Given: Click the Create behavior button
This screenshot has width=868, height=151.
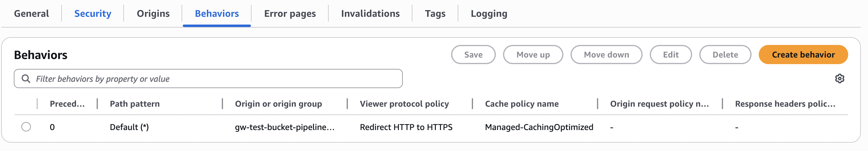Looking at the screenshot, I should click(x=803, y=55).
